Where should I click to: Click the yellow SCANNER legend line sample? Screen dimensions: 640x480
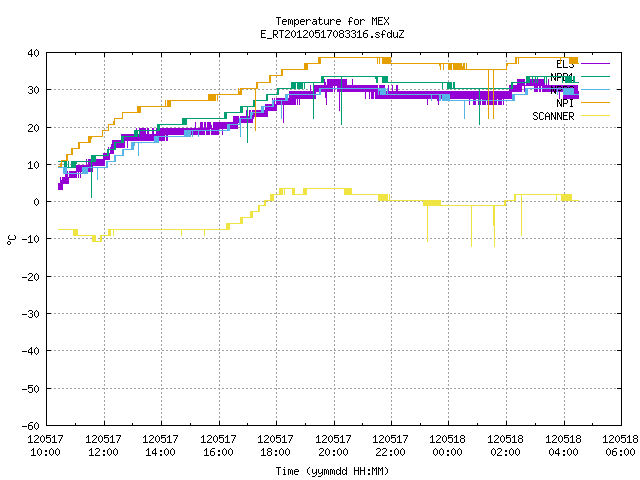click(595, 116)
